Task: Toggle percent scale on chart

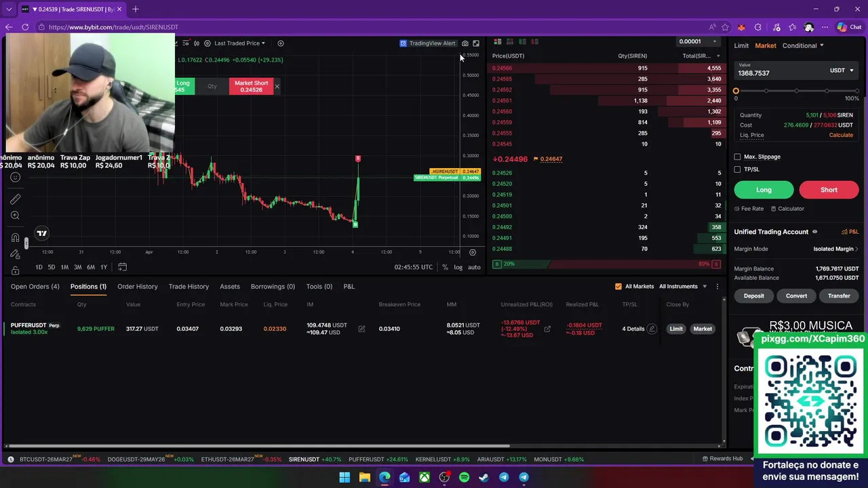Action: (445, 267)
